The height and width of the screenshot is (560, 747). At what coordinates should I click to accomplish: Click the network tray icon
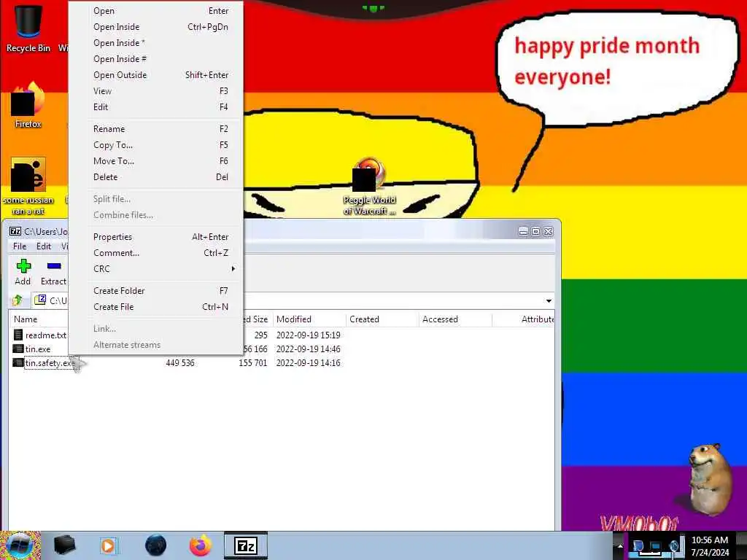pos(656,545)
